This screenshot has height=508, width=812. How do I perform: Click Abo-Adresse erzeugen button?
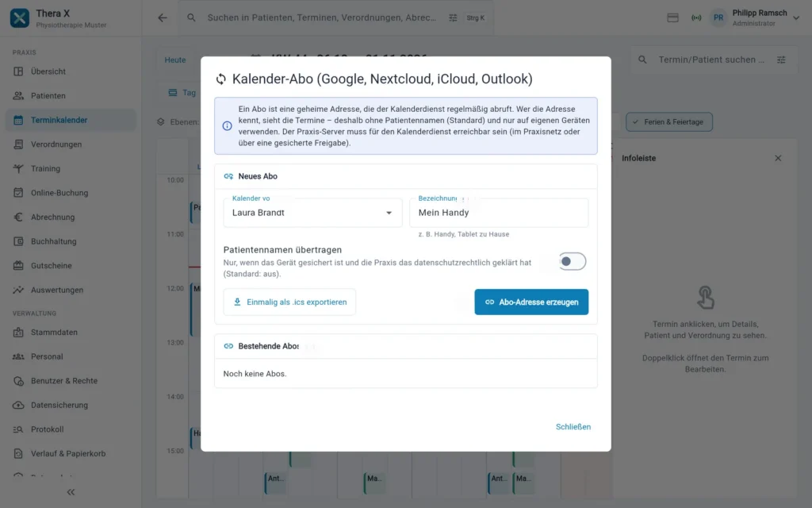[x=531, y=302]
